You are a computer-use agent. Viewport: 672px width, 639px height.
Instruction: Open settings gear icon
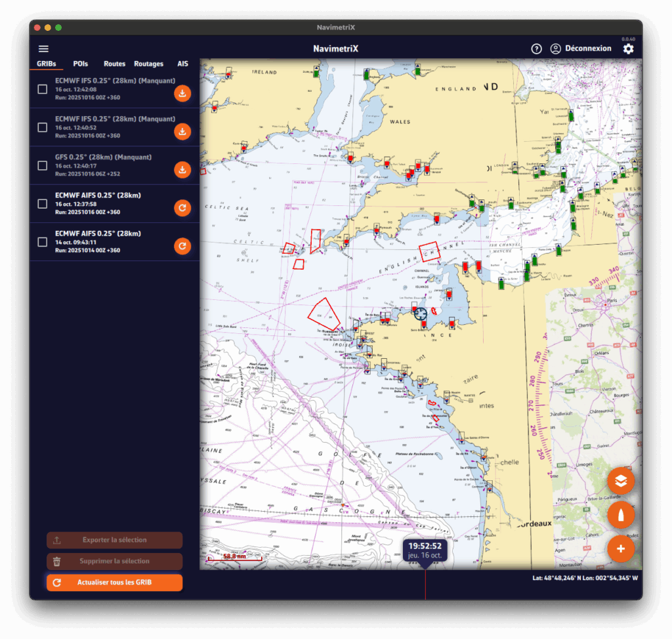(x=628, y=49)
